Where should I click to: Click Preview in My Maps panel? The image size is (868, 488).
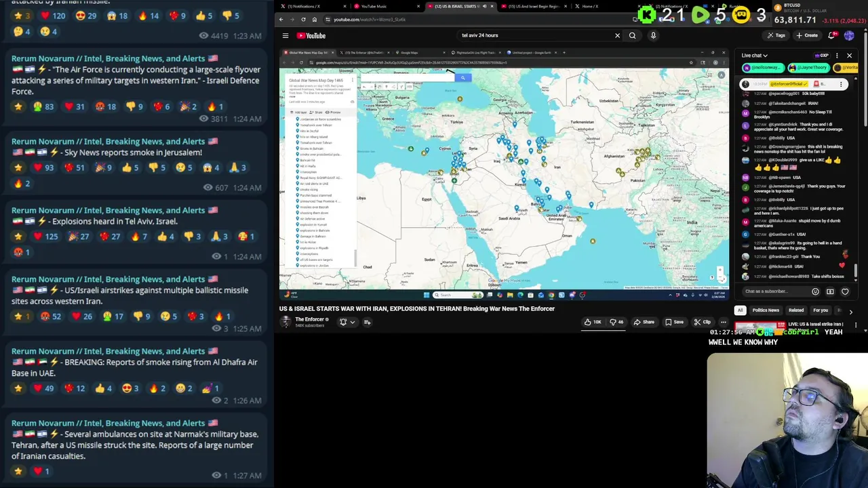[332, 113]
